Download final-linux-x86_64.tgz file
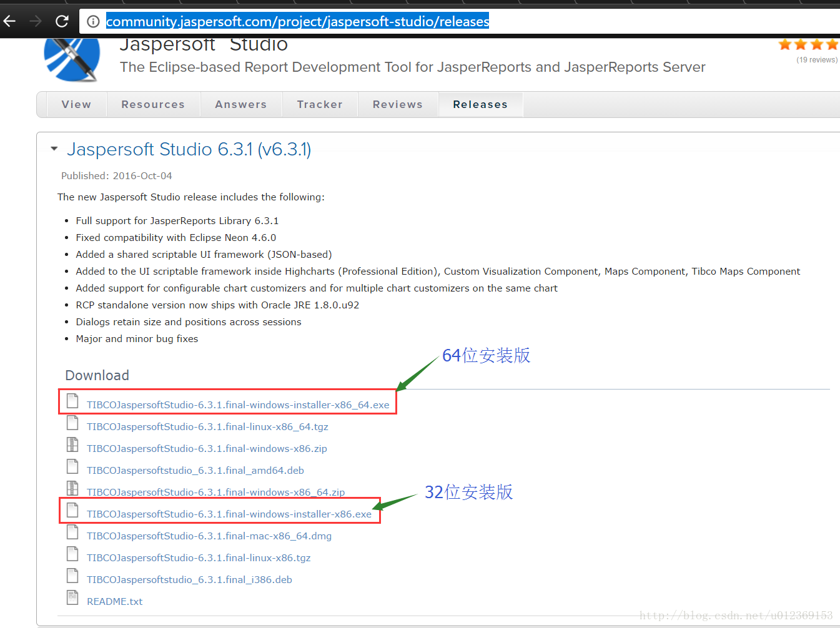The height and width of the screenshot is (628, 840). pos(207,427)
